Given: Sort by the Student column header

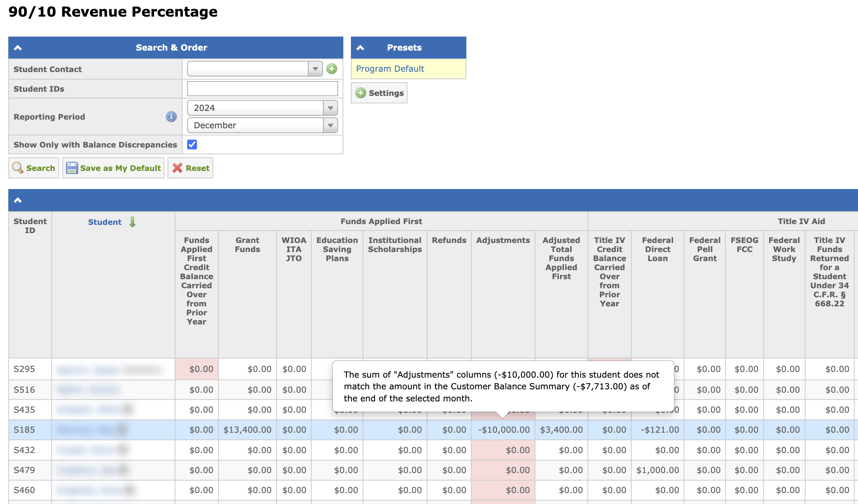Looking at the screenshot, I should (105, 222).
